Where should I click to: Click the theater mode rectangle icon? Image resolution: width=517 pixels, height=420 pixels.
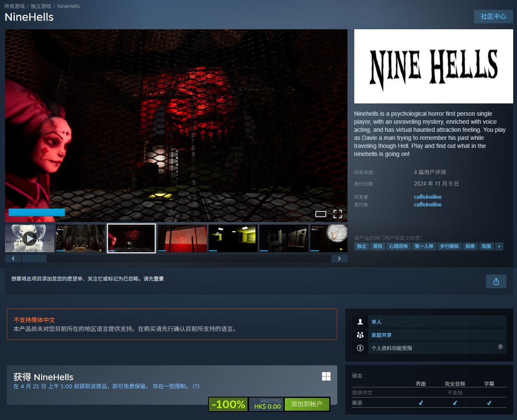(x=321, y=214)
